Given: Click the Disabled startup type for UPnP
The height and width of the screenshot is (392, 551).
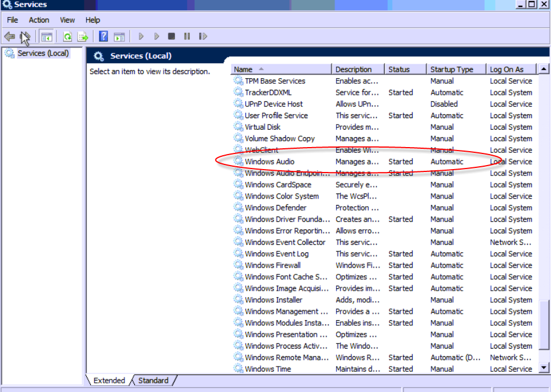Looking at the screenshot, I should pos(444,104).
